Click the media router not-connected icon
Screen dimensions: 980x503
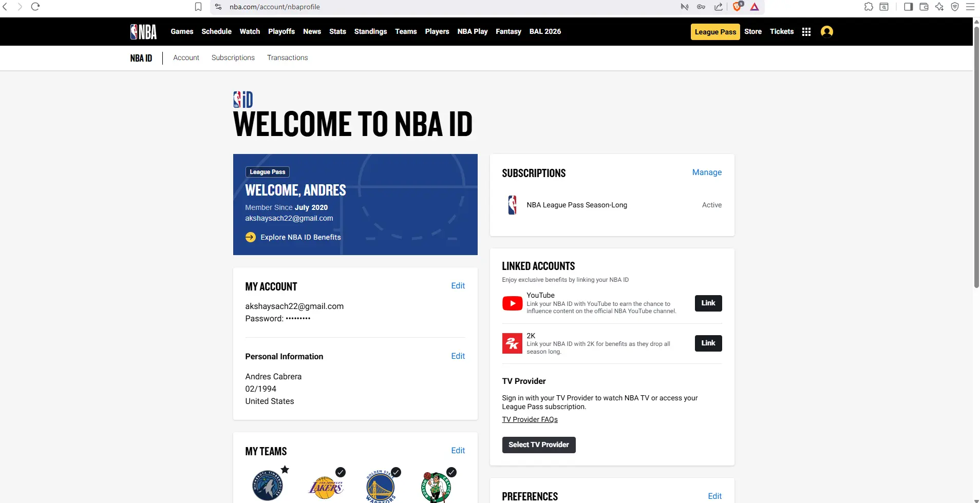[685, 7]
